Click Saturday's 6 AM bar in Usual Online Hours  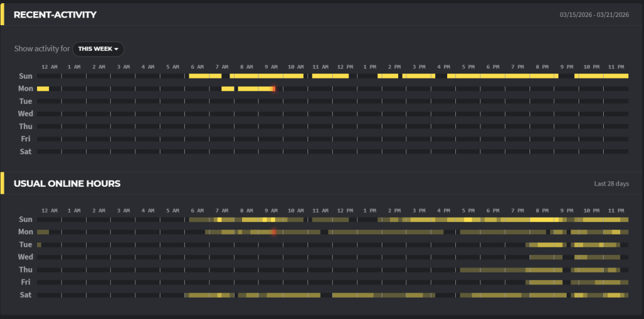(x=198, y=295)
